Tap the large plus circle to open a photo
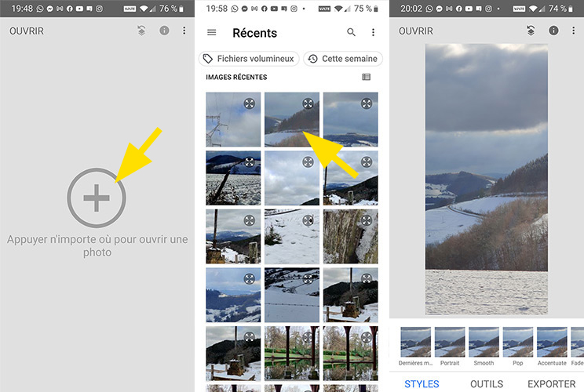 click(97, 198)
